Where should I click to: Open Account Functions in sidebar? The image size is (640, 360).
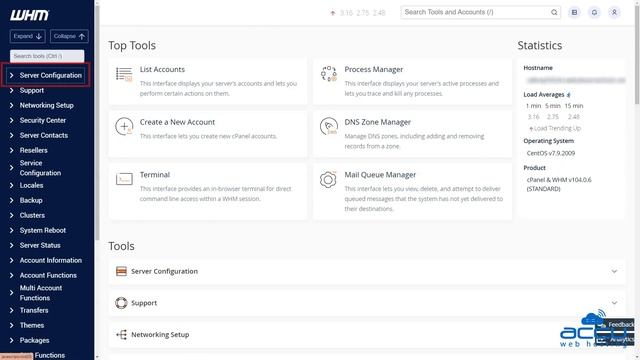48,276
